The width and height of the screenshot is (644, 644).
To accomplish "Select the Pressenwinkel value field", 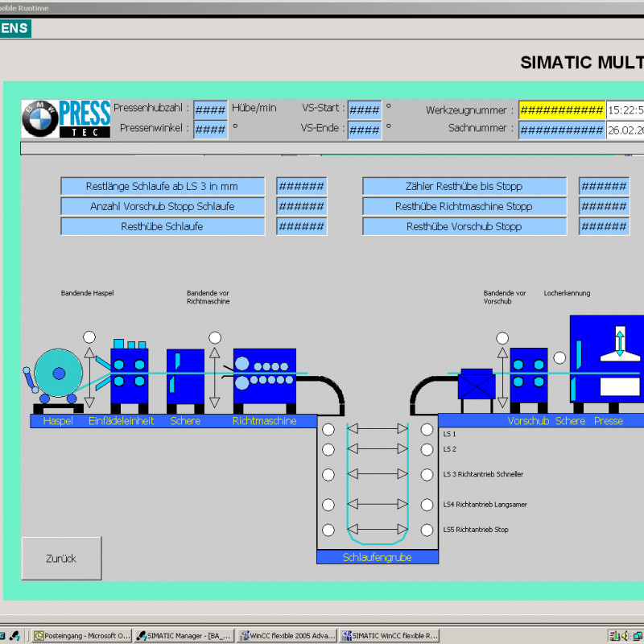I will [x=210, y=130].
